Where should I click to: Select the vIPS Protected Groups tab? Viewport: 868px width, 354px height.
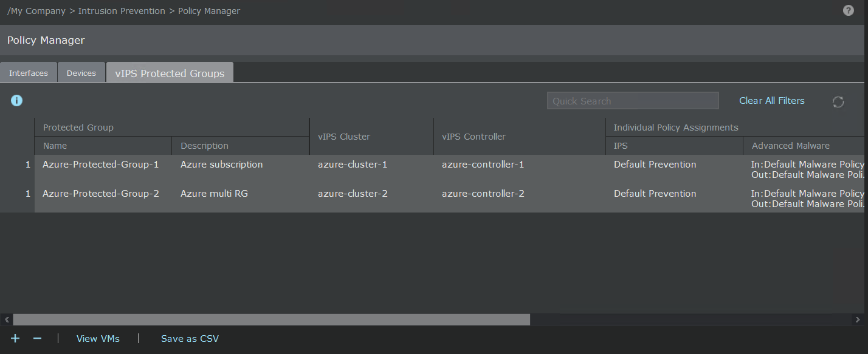point(170,73)
